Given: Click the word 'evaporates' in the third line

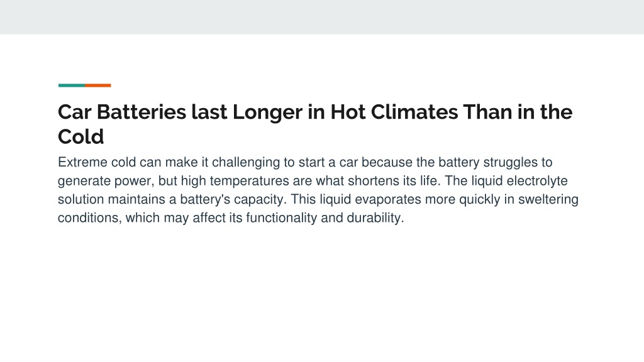Looking at the screenshot, I should [388, 199].
